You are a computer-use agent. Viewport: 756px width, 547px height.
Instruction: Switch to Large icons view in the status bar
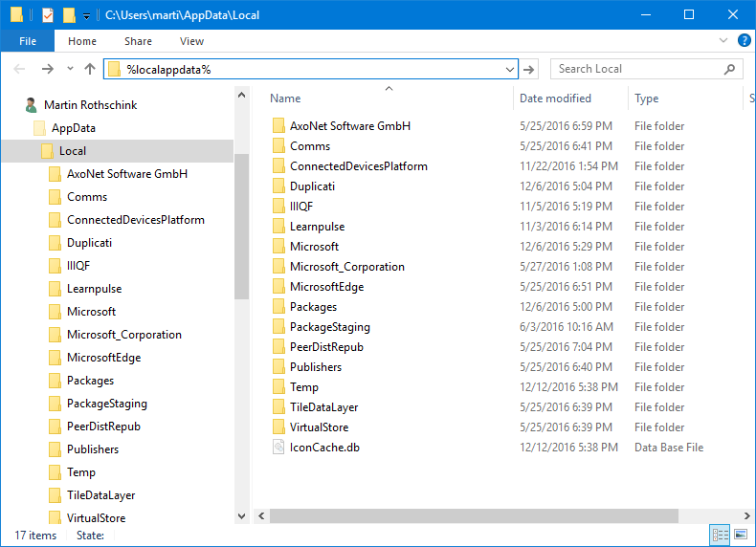[741, 535]
